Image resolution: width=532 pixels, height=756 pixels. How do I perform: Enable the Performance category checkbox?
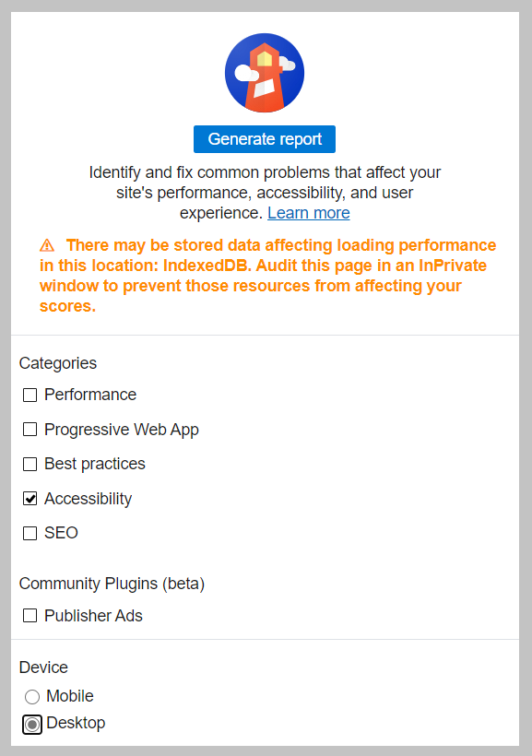pos(30,395)
